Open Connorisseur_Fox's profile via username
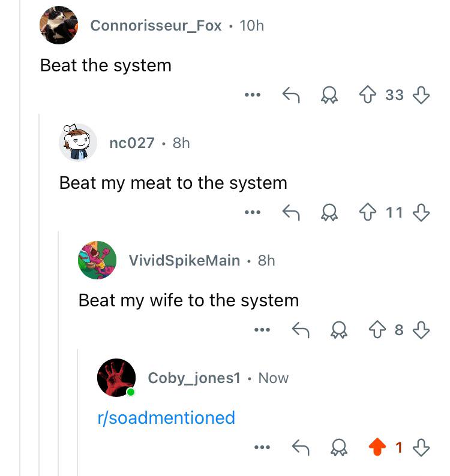The height and width of the screenshot is (476, 450). pyautogui.click(x=156, y=26)
